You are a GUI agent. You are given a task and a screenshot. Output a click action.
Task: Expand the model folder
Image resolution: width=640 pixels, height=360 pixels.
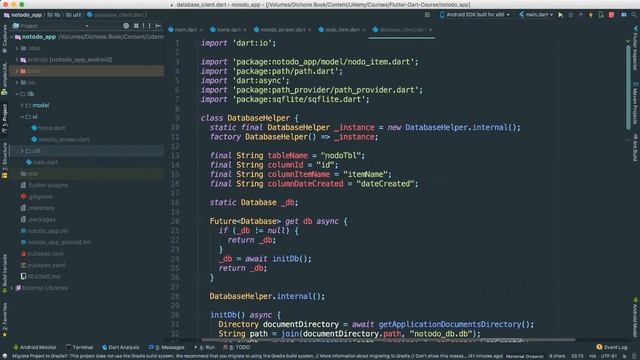[22, 105]
